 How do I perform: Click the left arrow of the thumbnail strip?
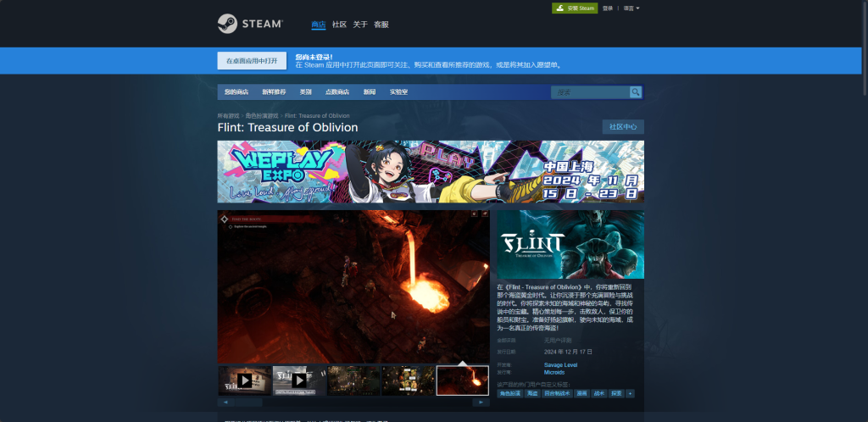coord(225,403)
